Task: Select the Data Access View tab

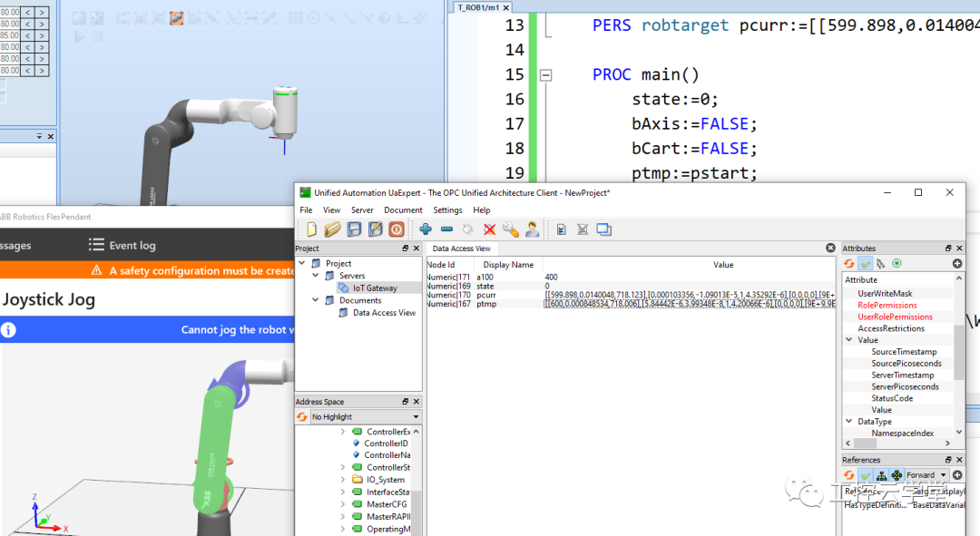Action: 462,248
